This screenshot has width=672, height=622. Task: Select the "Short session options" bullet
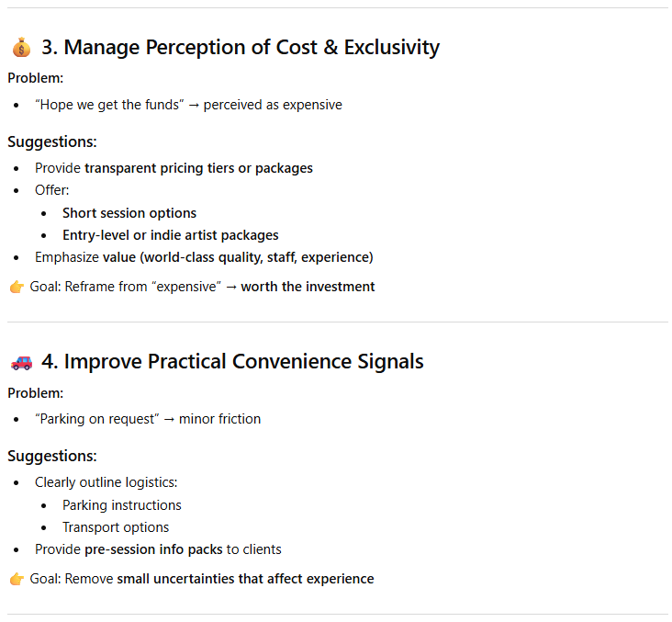pos(129,213)
